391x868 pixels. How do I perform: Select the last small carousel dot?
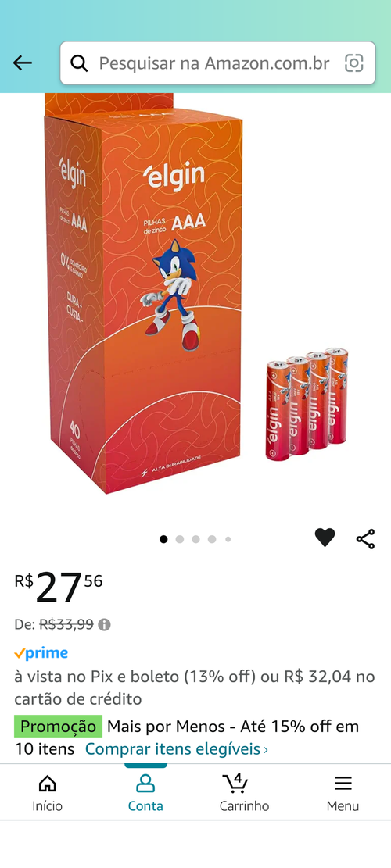click(228, 539)
